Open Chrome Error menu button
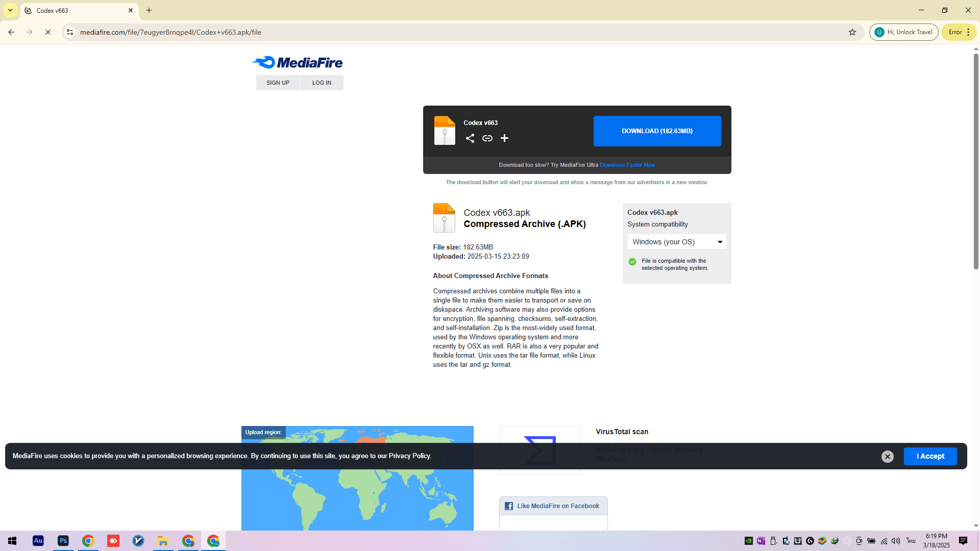This screenshot has width=980, height=551. pos(959,32)
